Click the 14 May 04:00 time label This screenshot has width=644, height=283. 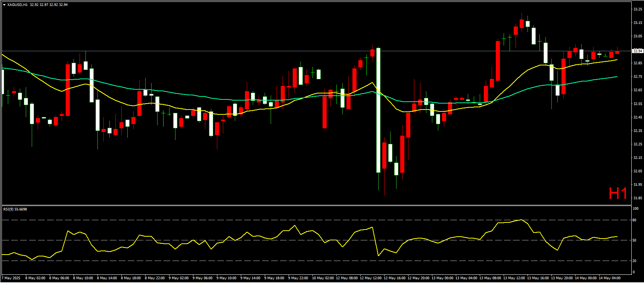pyautogui.click(x=610, y=278)
